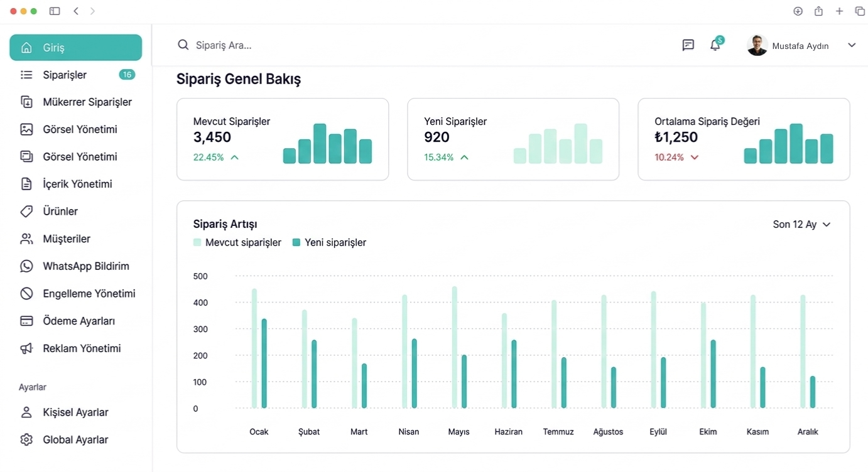
Task: Go to Siparişler in the sidebar
Action: 65,75
